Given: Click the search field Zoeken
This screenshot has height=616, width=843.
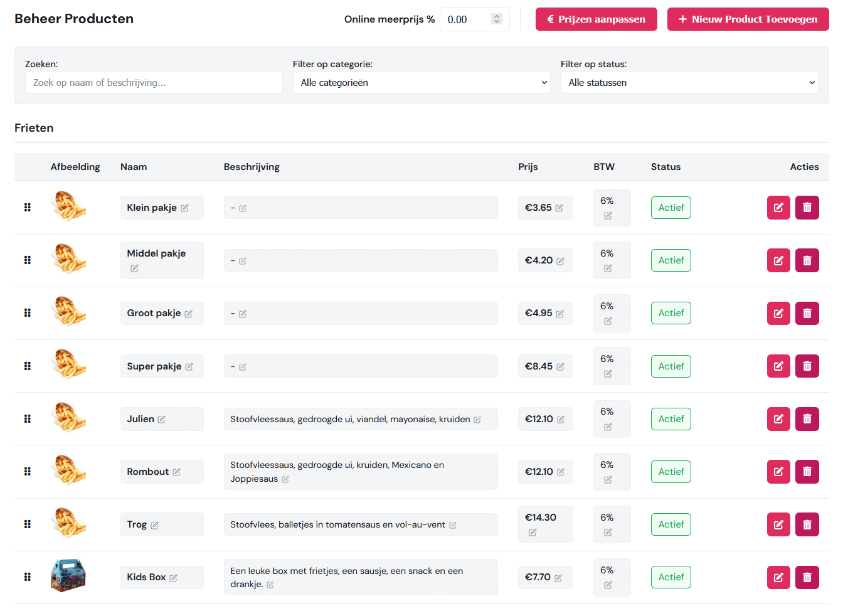Looking at the screenshot, I should coord(154,82).
